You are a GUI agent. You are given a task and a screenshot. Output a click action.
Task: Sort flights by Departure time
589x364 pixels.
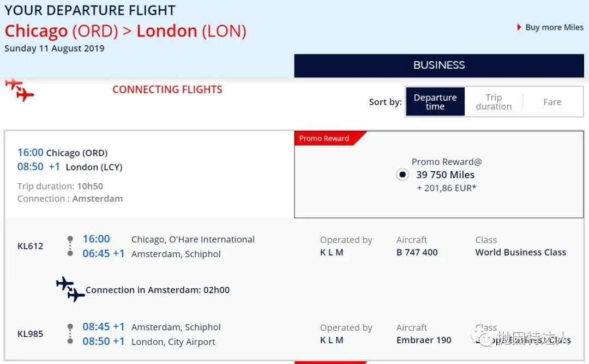click(x=435, y=102)
